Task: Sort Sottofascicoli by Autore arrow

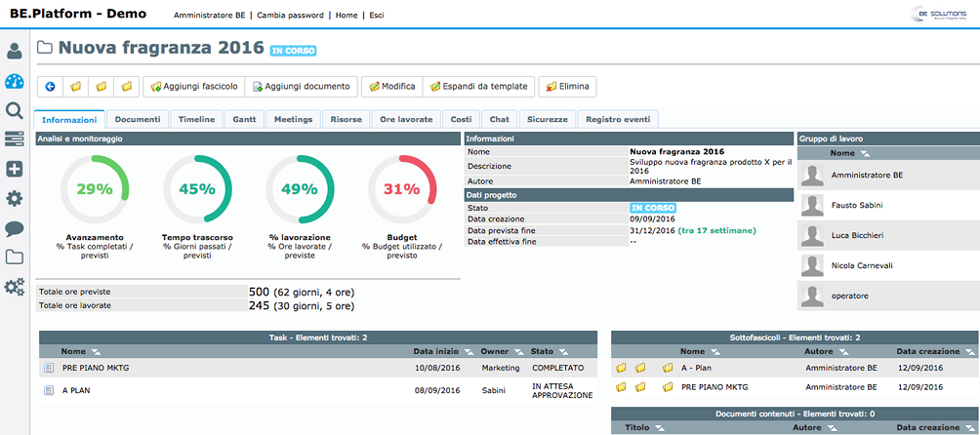Action: [x=843, y=352]
